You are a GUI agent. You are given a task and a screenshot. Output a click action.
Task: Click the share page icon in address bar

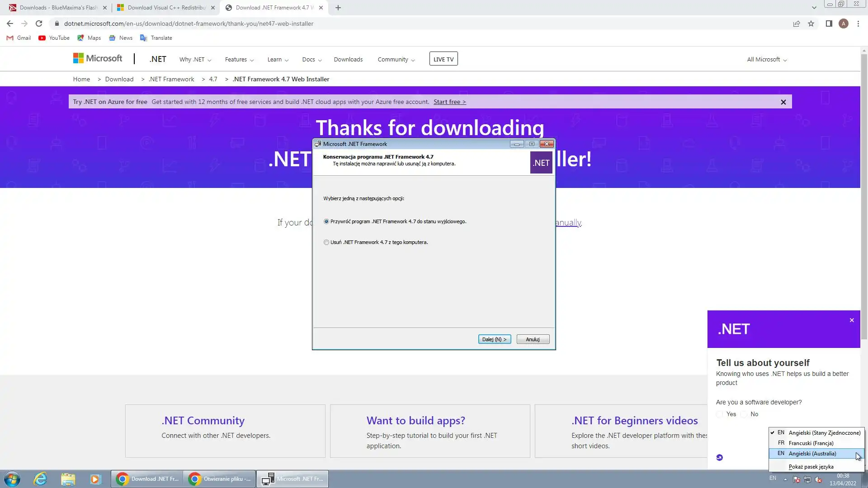coord(797,23)
